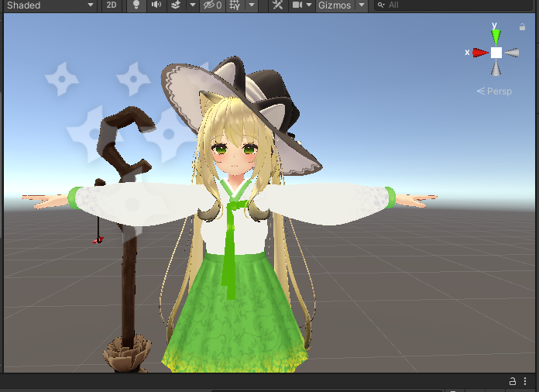Screen dimensions: 539x392
Task: Toggle grid visibility icon
Action: 235,5
